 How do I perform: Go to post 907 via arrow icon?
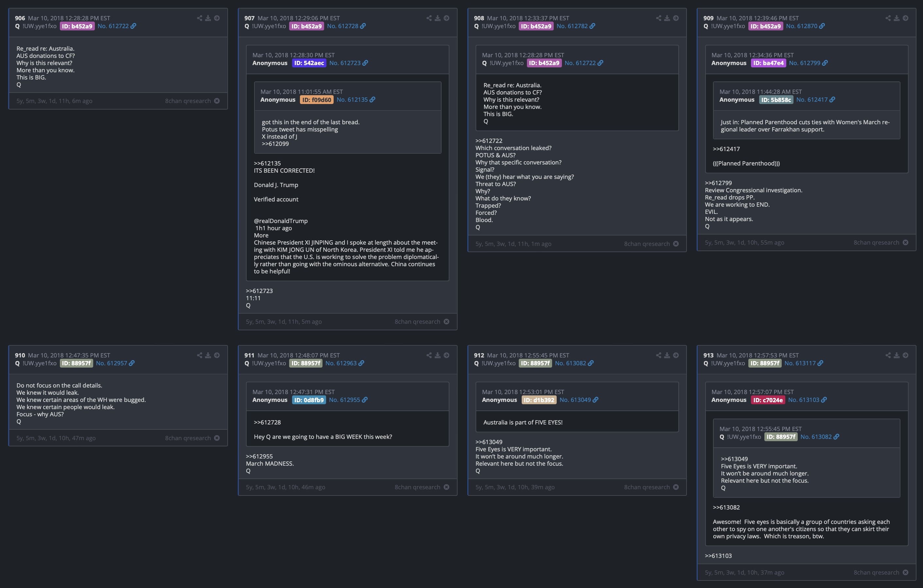446,18
